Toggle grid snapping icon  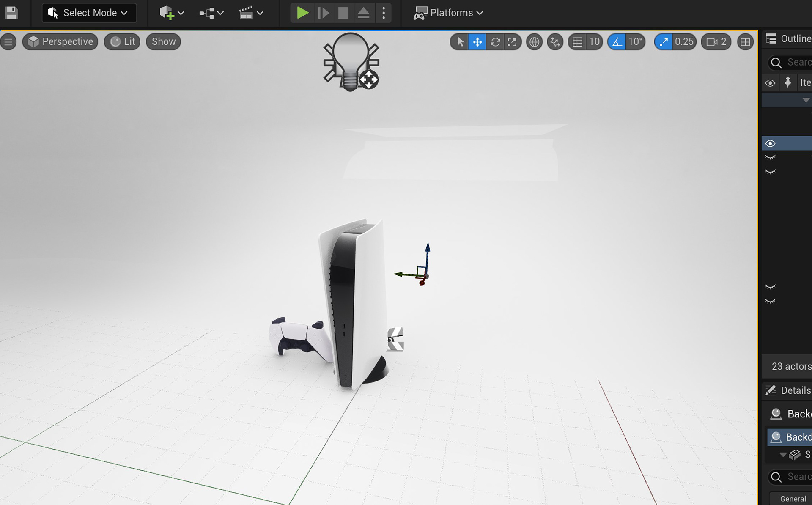[577, 42]
